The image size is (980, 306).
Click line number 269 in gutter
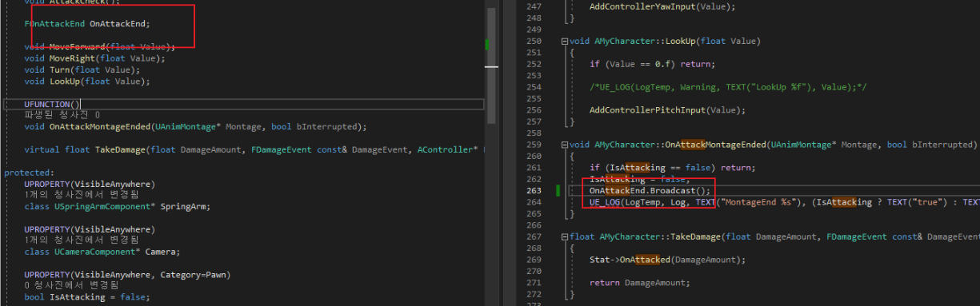pyautogui.click(x=534, y=260)
